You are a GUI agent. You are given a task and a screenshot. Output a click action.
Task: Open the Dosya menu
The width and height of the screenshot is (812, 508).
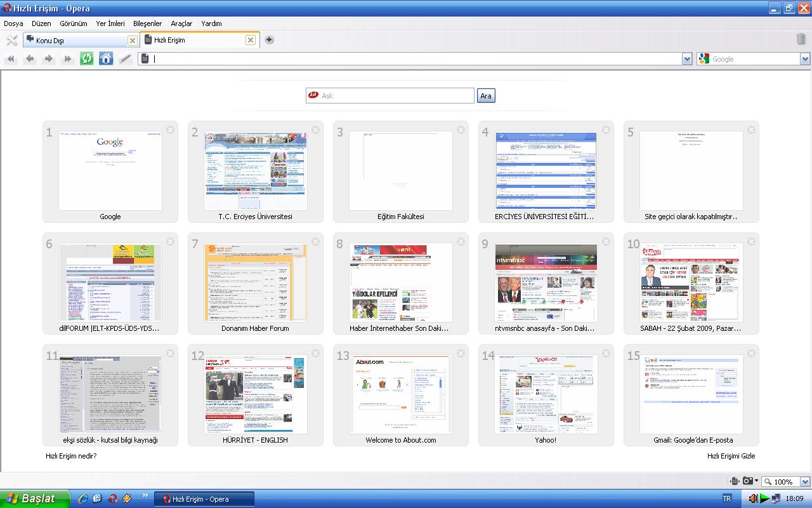[13, 23]
